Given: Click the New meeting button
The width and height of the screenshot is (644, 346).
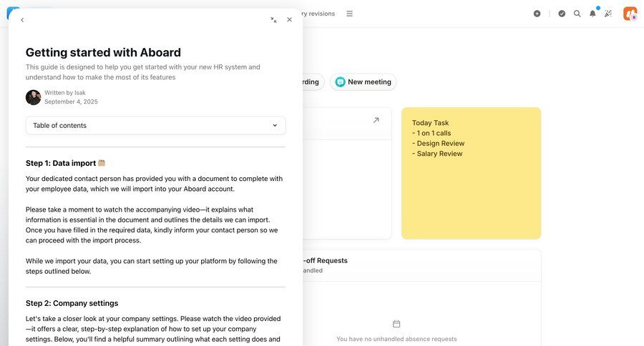Looking at the screenshot, I should (363, 82).
